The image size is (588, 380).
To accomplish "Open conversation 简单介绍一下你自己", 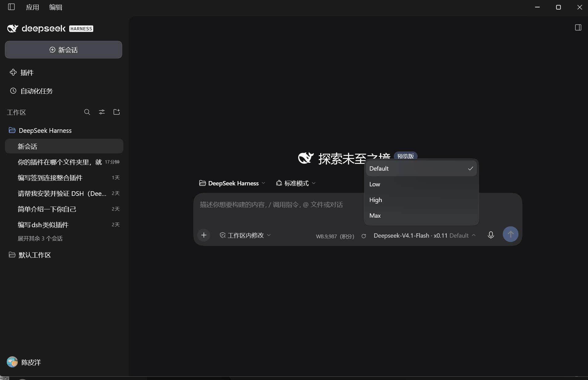I will click(x=64, y=209).
